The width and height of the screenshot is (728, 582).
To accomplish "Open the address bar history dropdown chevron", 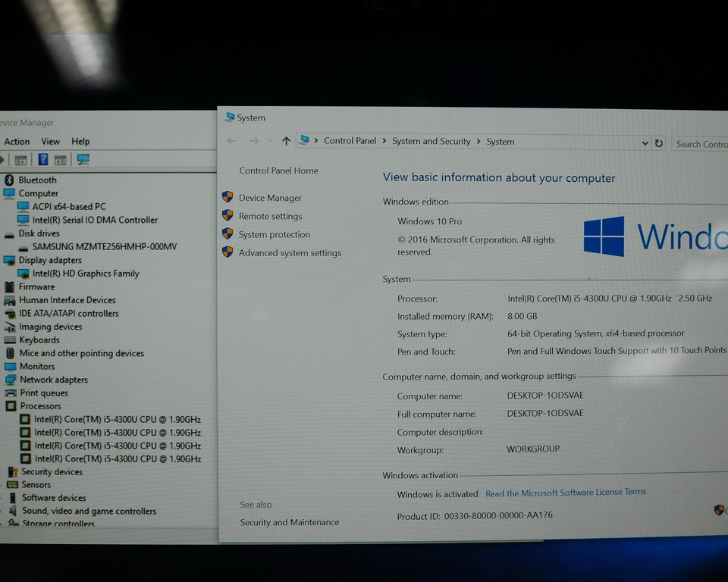I will click(645, 143).
